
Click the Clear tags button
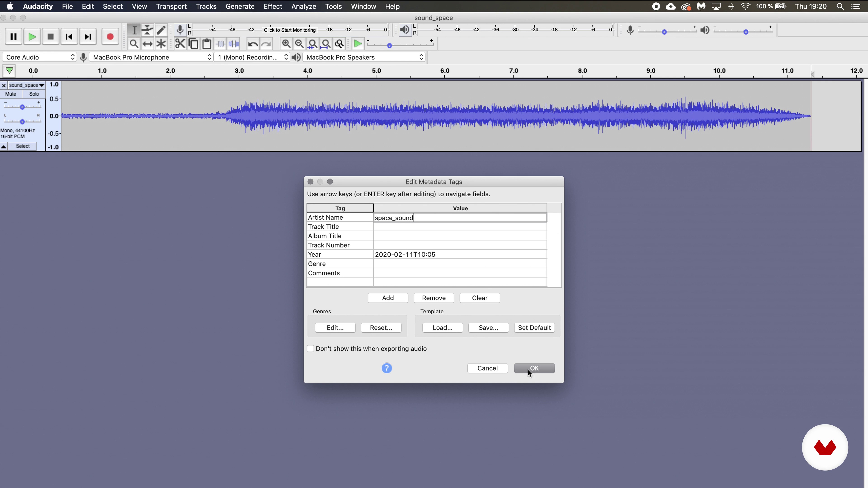[x=479, y=298]
